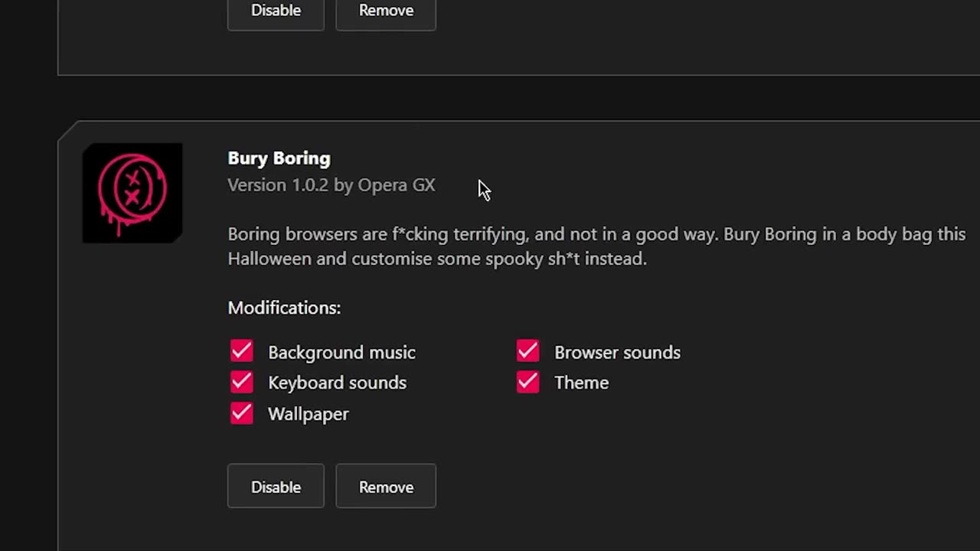Remove the Bury Boring mod
Screen dimensions: 980x551
(x=386, y=487)
